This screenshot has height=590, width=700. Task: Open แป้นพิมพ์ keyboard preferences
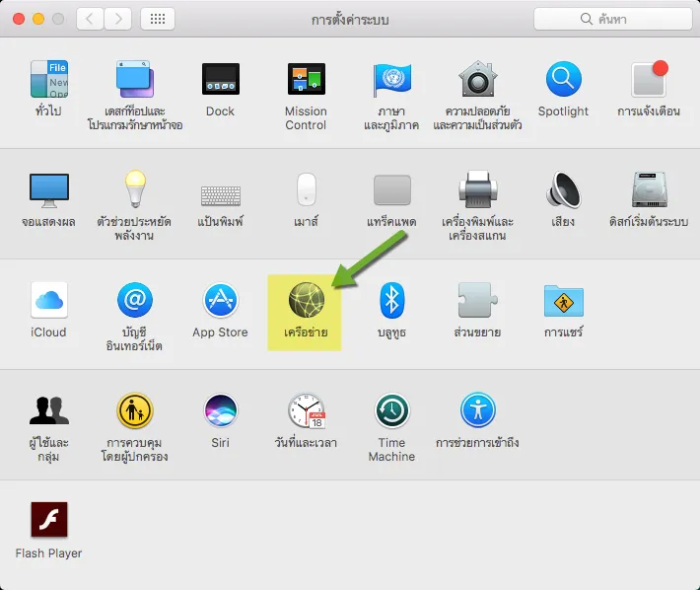tap(221, 195)
